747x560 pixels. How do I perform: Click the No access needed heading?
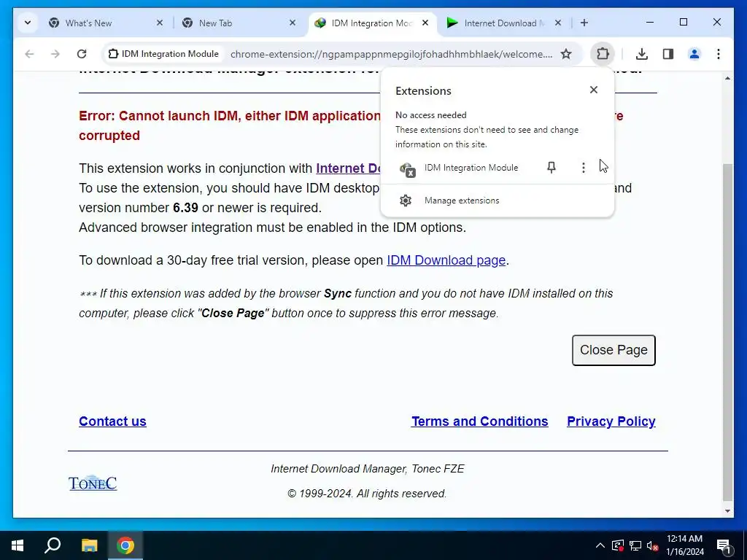[x=430, y=114]
